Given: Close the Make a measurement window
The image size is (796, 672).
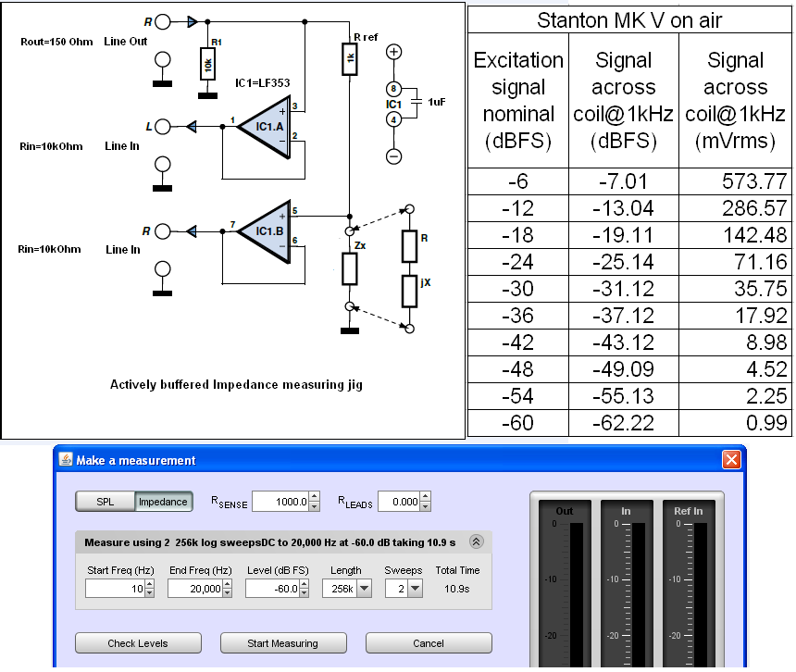Looking at the screenshot, I should (x=731, y=460).
